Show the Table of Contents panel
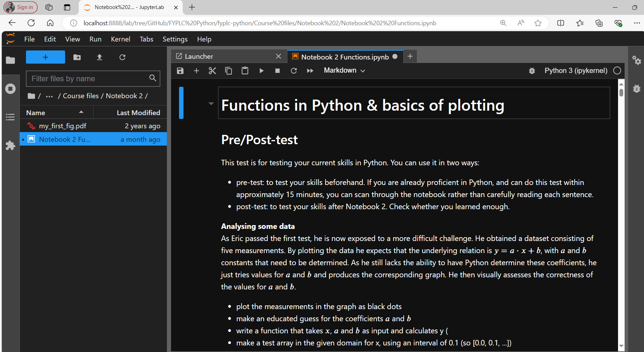The height and width of the screenshot is (352, 644). 10,117
